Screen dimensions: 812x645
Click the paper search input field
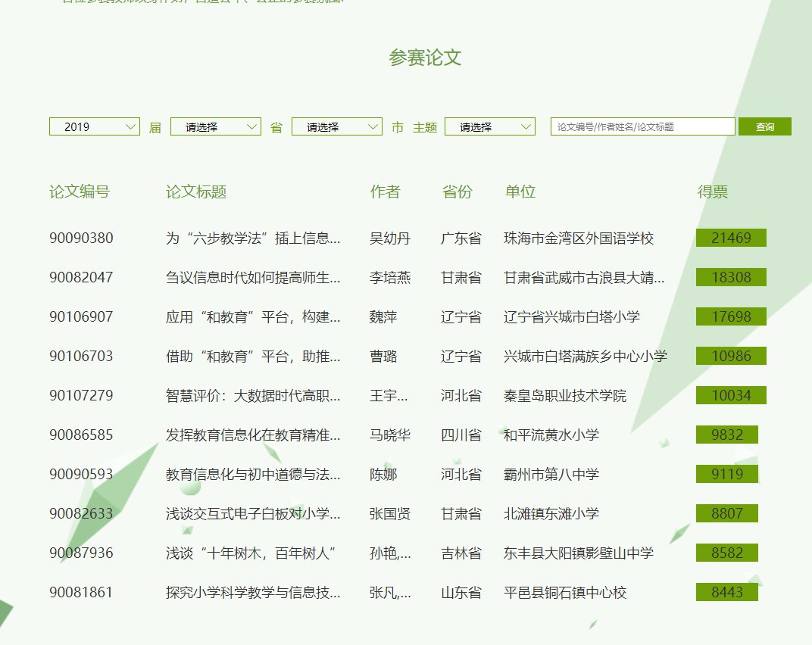coord(642,127)
